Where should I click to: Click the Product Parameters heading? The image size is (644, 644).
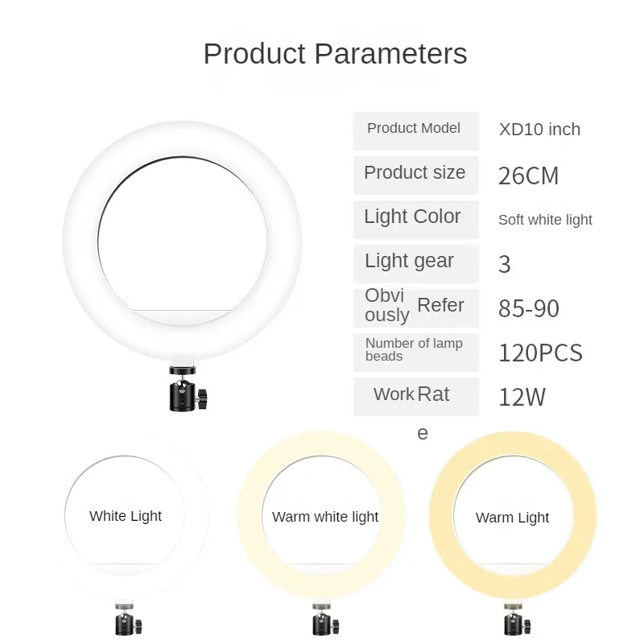point(335,53)
